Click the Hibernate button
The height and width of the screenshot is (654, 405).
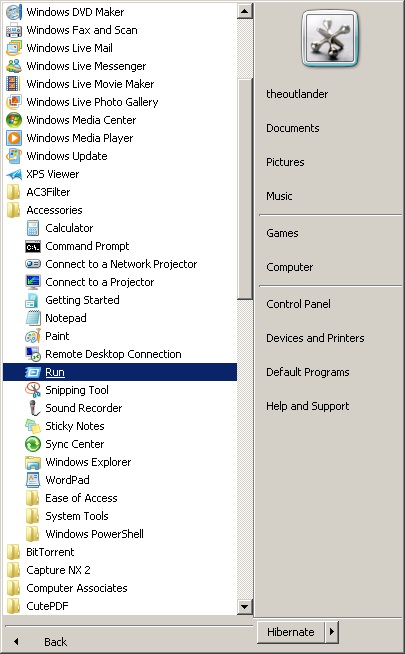point(291,632)
